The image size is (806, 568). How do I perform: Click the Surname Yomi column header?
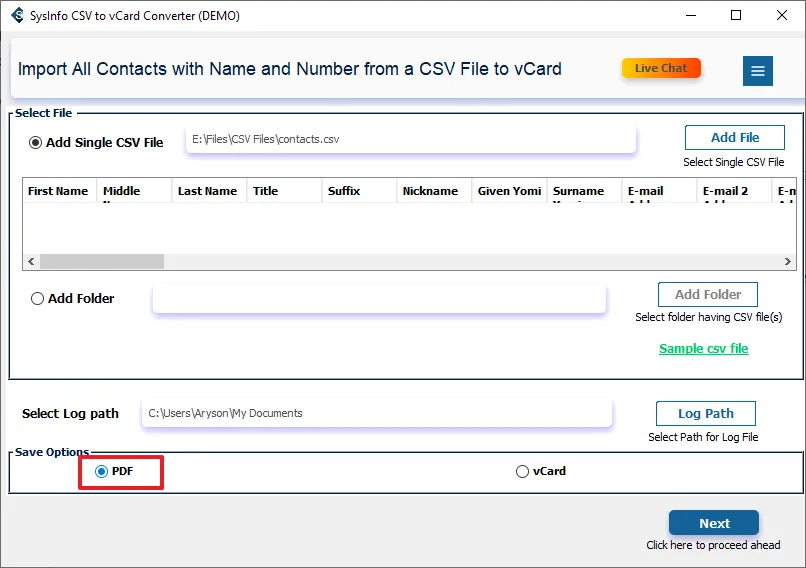[584, 191]
